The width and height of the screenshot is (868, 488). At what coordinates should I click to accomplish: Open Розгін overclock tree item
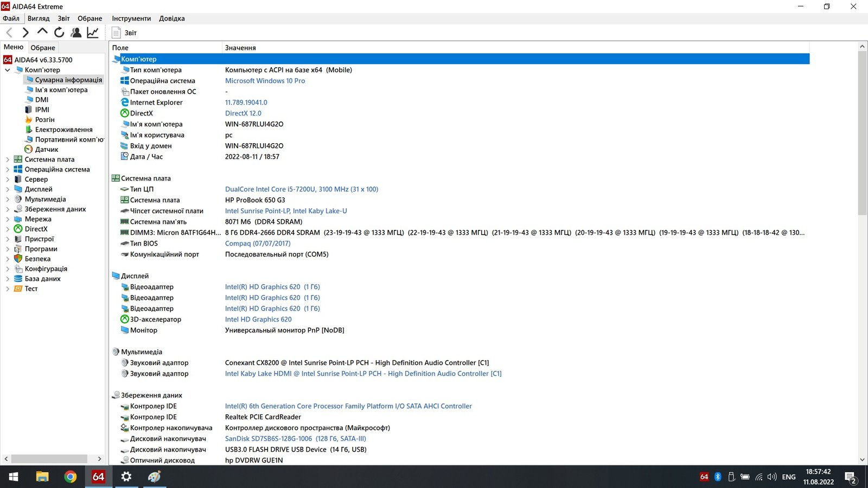click(x=45, y=120)
